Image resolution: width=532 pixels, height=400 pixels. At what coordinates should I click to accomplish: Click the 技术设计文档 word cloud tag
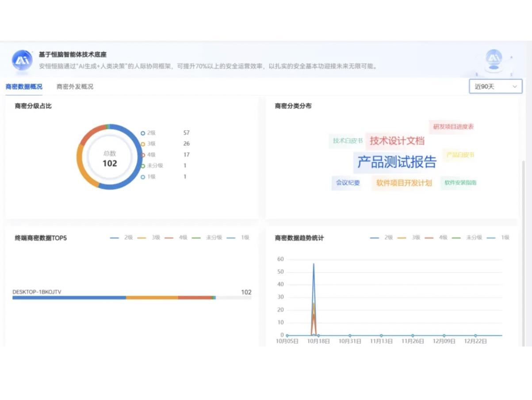(397, 141)
